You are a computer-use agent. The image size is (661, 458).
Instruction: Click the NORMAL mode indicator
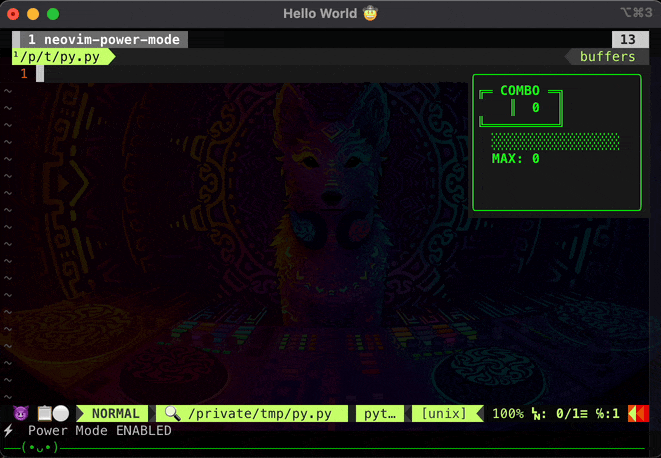pos(114,413)
